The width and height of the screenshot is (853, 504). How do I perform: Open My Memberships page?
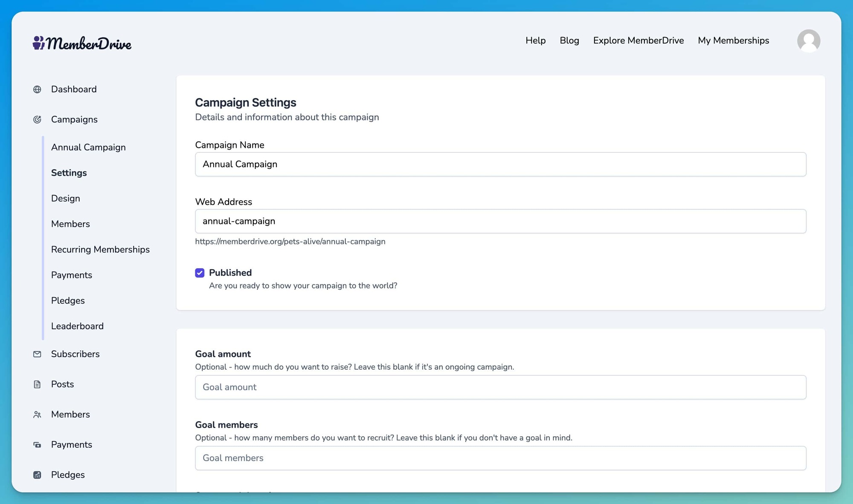734,41
